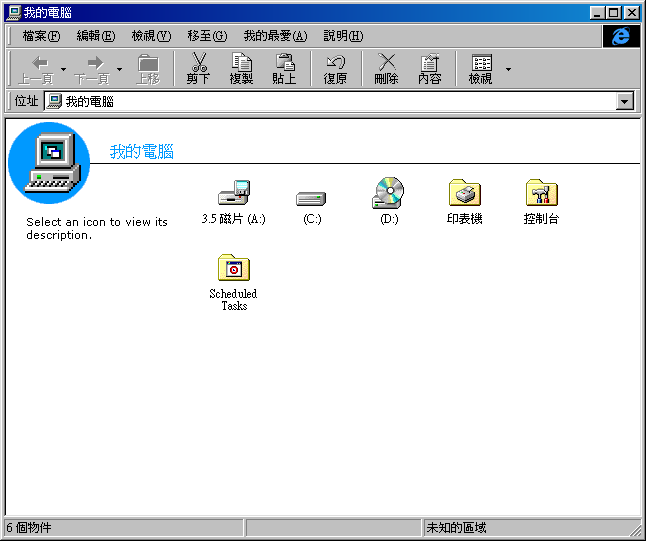Open the View (檢視) menu
Screen dimensions: 646x542
pos(151,36)
